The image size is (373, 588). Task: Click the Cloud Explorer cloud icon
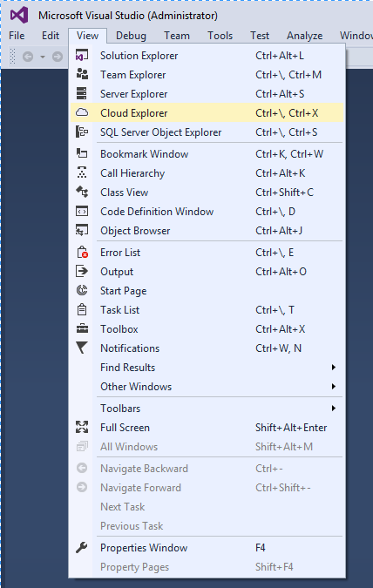tap(82, 112)
